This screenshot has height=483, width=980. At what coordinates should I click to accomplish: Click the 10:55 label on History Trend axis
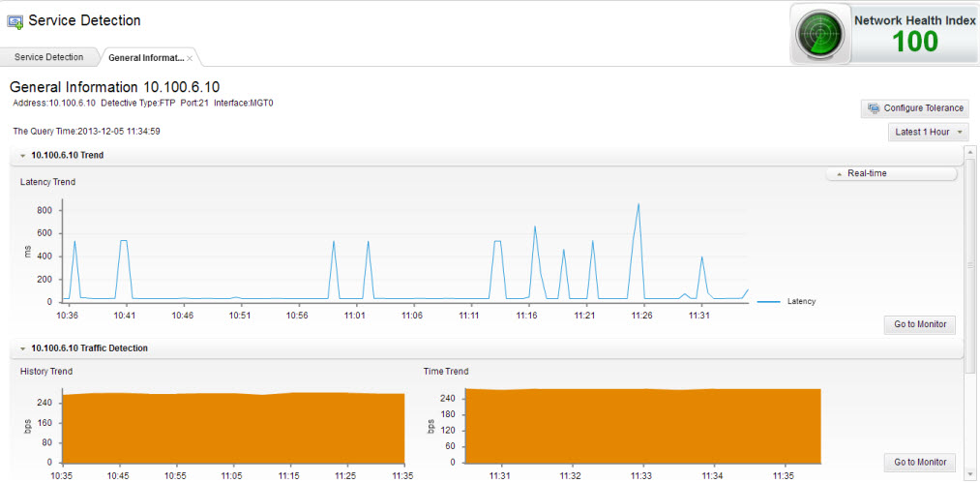(176, 476)
